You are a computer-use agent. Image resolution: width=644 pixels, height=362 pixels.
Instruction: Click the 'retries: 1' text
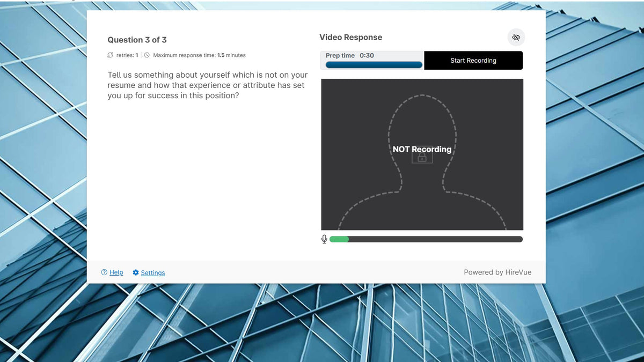(127, 55)
